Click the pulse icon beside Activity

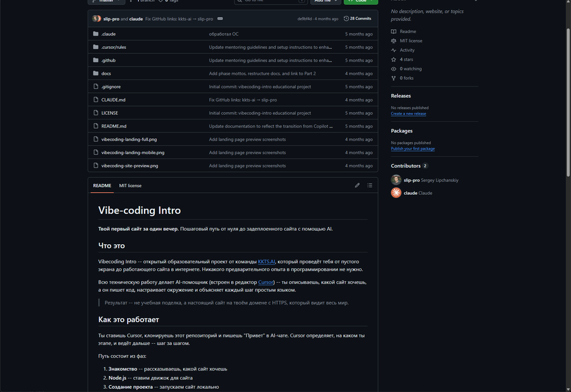[393, 50]
